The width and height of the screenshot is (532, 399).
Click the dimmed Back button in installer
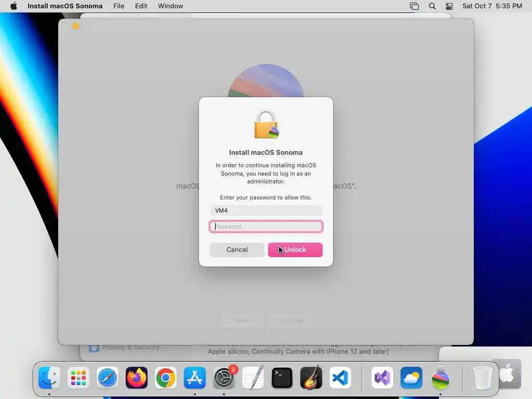click(x=242, y=320)
